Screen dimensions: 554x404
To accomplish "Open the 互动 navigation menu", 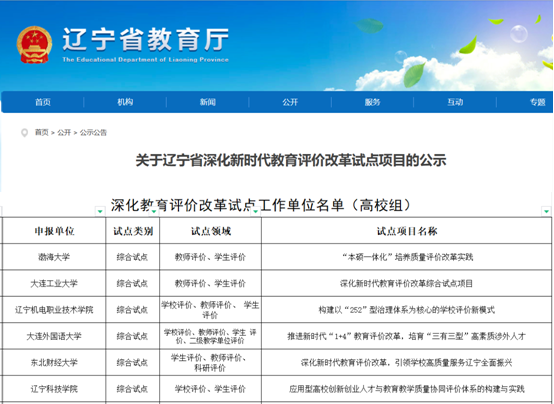I will (x=455, y=102).
